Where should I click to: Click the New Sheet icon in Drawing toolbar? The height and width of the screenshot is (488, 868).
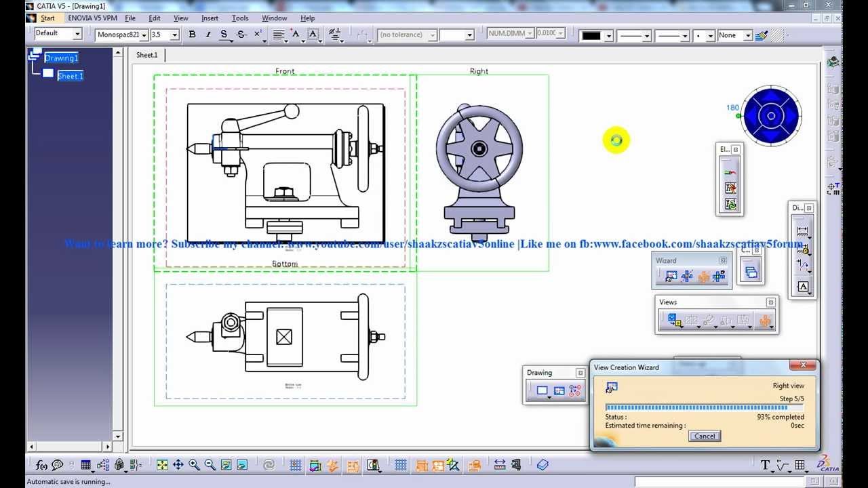pyautogui.click(x=542, y=390)
